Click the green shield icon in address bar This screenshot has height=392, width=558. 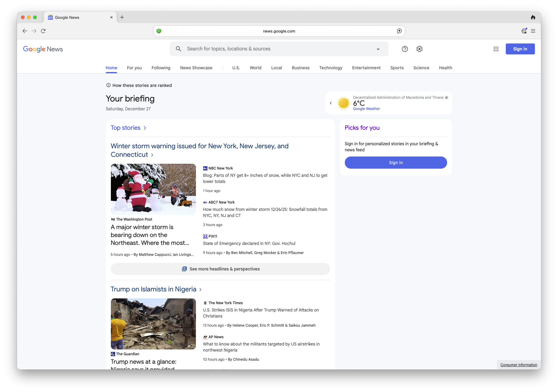[x=159, y=31]
